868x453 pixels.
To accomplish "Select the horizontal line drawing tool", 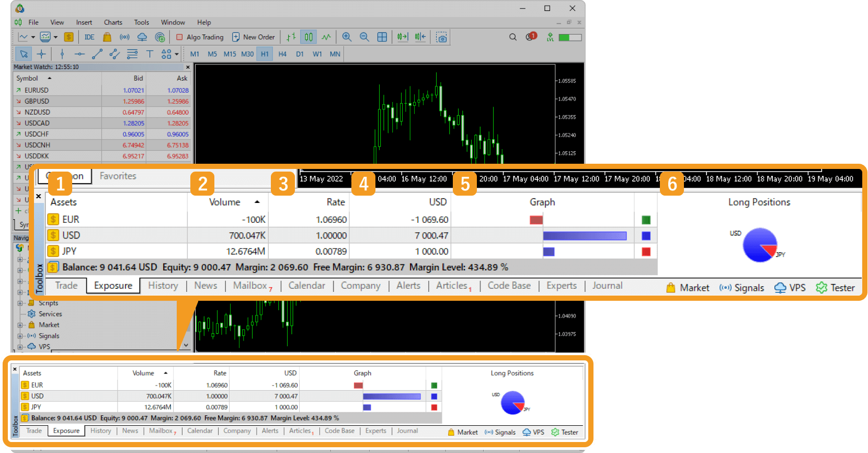I will 79,54.
